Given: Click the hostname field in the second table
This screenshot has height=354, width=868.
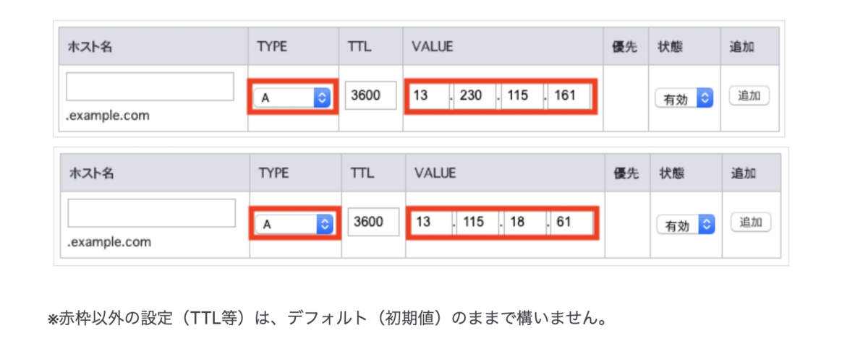Looking at the screenshot, I should 152,213.
